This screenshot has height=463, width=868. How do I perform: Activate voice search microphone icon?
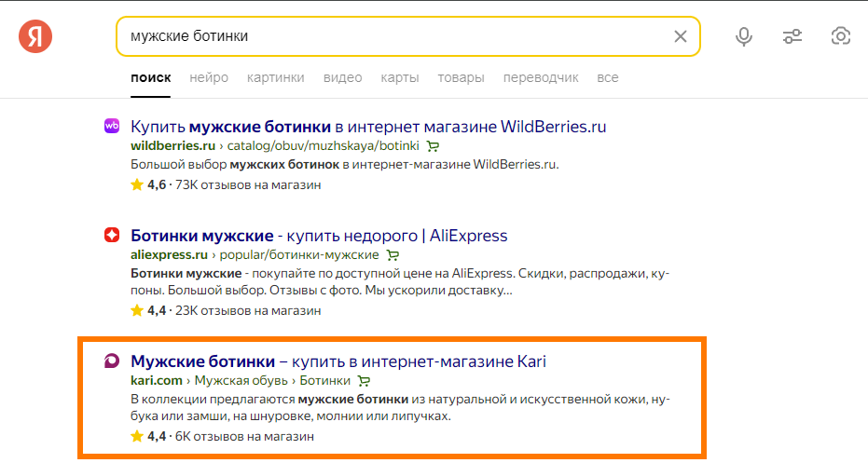coord(743,36)
